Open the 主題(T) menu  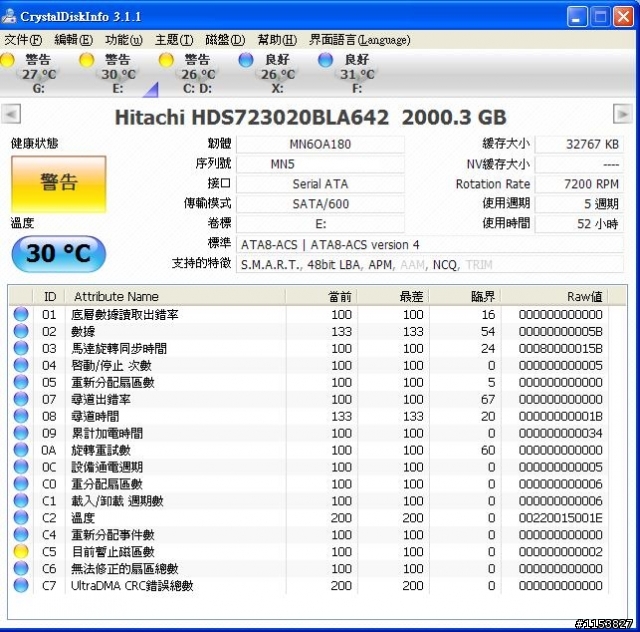point(174,40)
